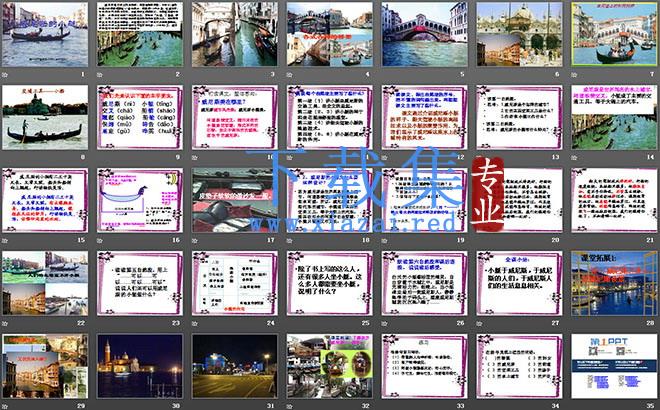Select slide 4 with the four bridge photos
660x410 pixels.
point(330,35)
